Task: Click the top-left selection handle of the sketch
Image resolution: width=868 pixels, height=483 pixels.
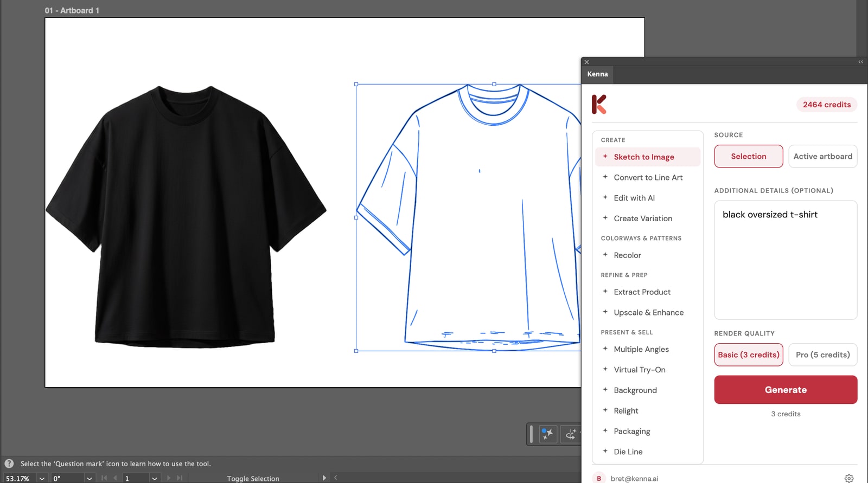Action: point(356,84)
